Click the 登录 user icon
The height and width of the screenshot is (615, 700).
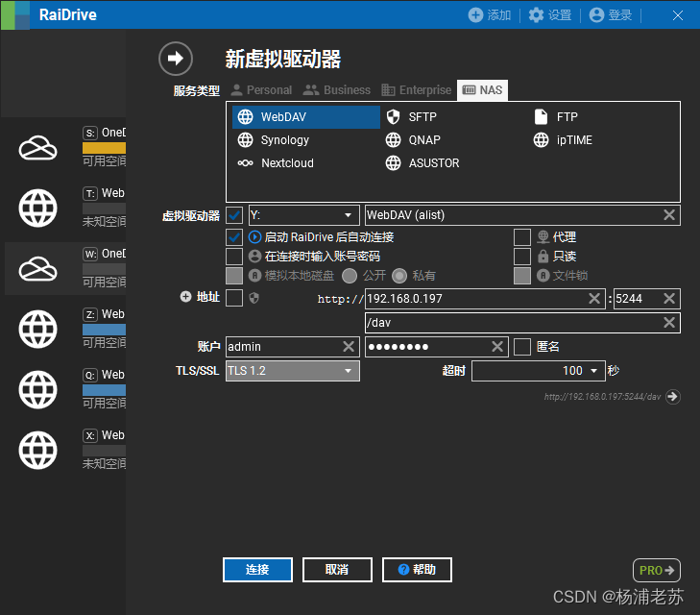596,14
